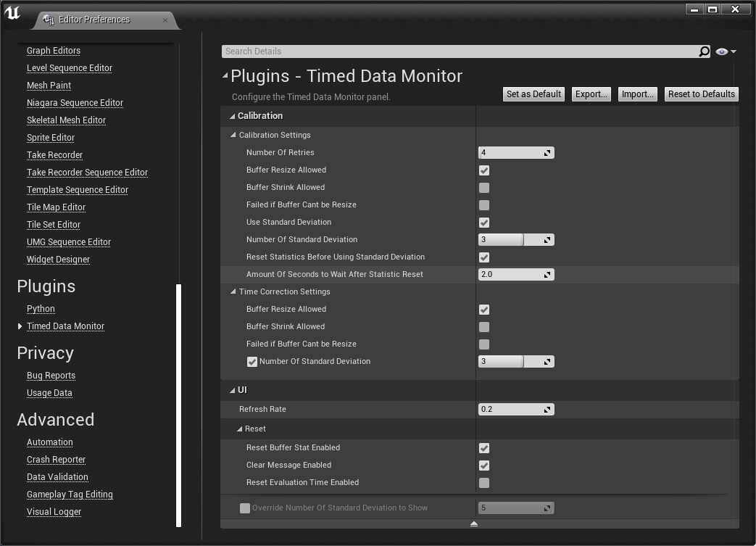
Task: Close the Editor Preferences tab
Action: pyautogui.click(x=165, y=20)
